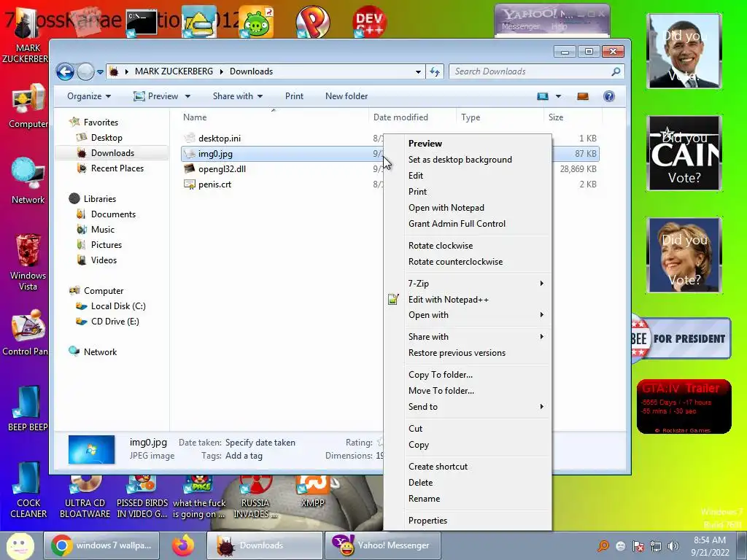Image resolution: width=747 pixels, height=560 pixels.
Task: Open Documents library in sidebar
Action: point(113,214)
